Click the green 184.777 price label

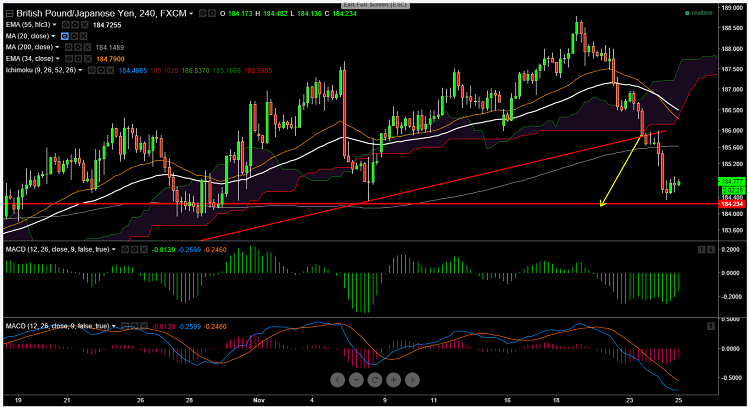click(732, 182)
